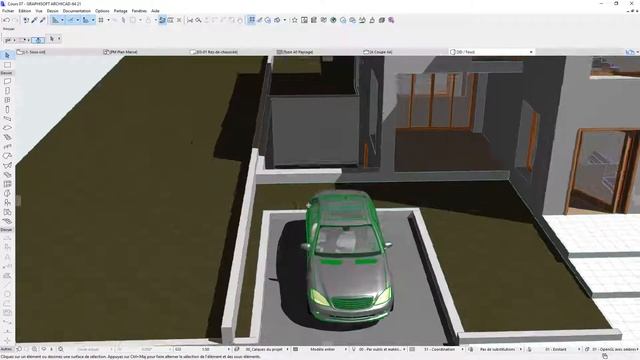Toggle the snap guides icon
640x360 pixels.
[71, 20]
